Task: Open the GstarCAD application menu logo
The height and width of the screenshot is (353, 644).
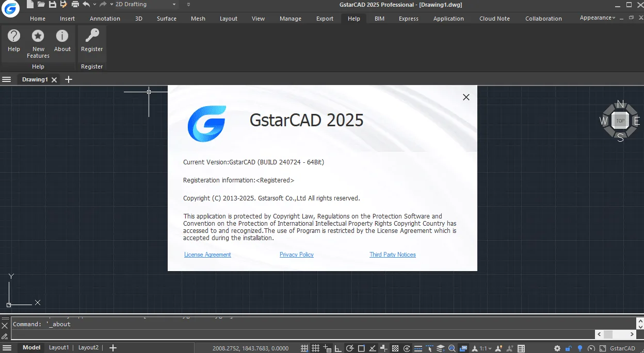Action: (x=10, y=9)
